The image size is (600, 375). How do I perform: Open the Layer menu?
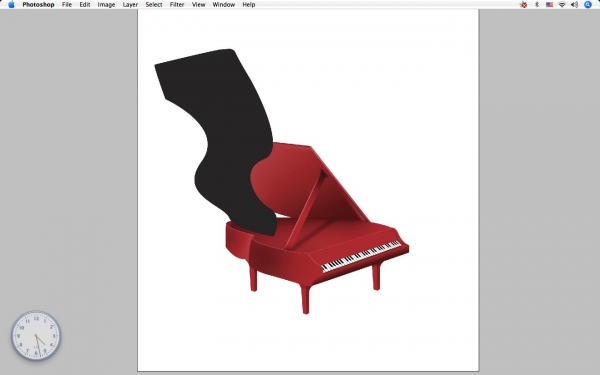(x=130, y=5)
